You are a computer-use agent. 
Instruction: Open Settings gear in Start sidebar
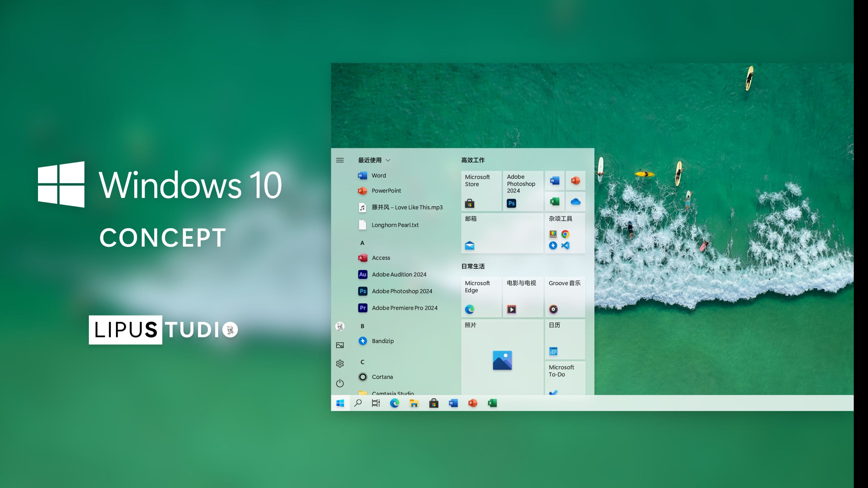[340, 364]
